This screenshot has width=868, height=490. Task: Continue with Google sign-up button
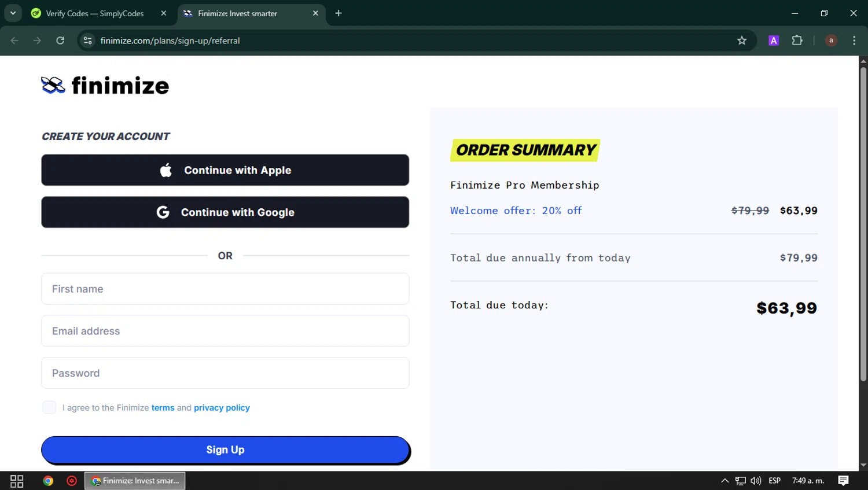[x=225, y=212]
